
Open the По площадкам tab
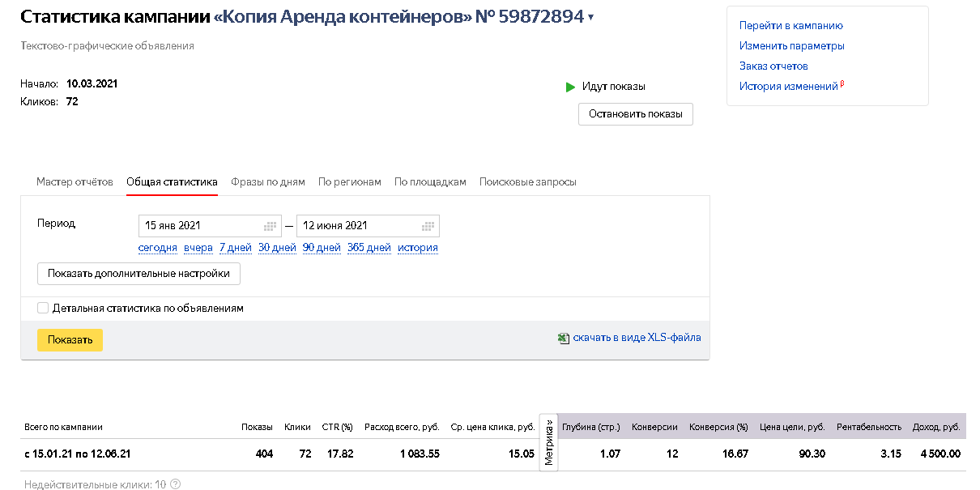pos(430,182)
